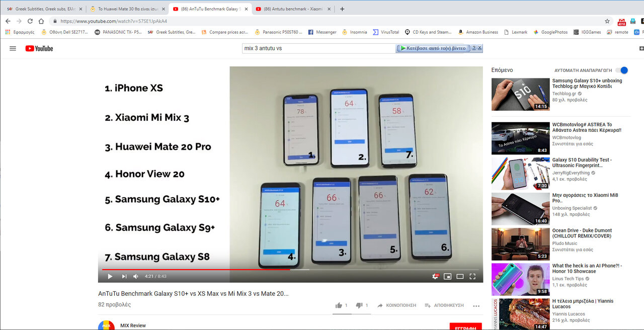This screenshot has width=644, height=330.
Task: Toggle the autoplay switch ΑΥΤΟΜΑΤΗ ΑΝΑΠΑΡΑΓΩΓΗ
Action: (x=621, y=70)
